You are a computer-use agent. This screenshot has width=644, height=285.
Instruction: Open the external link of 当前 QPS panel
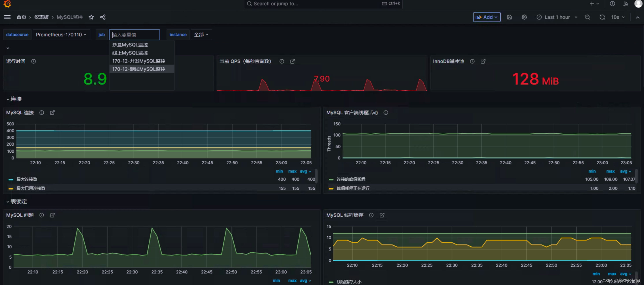tap(292, 61)
